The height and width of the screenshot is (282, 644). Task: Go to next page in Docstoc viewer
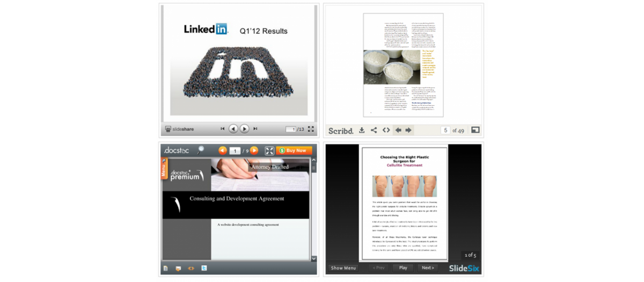click(x=254, y=151)
